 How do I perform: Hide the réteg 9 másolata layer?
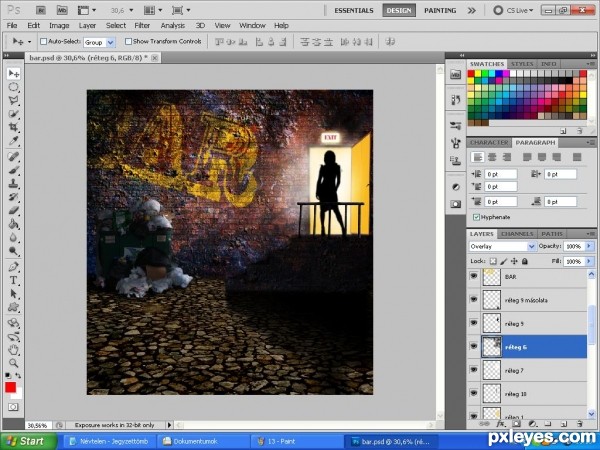[x=474, y=299]
